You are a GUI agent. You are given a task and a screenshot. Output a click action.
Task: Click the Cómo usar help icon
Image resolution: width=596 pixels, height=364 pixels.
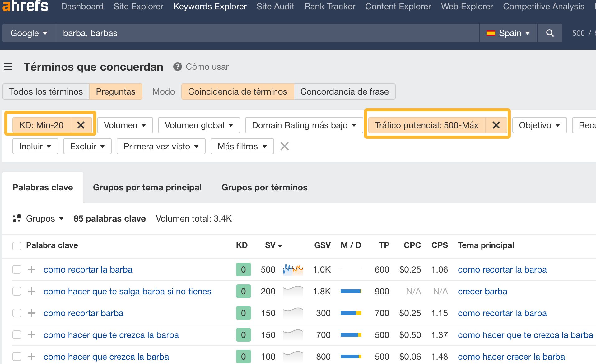[x=177, y=67]
